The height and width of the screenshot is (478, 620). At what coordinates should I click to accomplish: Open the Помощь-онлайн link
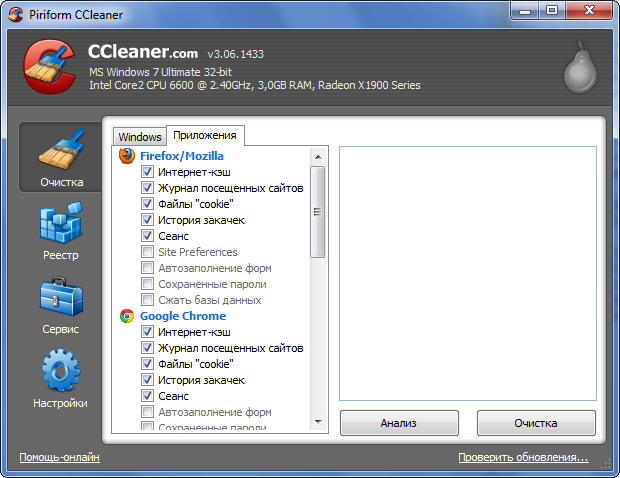pyautogui.click(x=59, y=457)
